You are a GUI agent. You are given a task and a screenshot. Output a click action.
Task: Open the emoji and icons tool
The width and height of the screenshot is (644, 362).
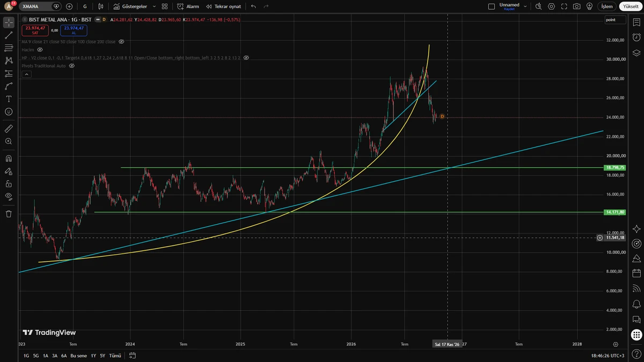(x=9, y=112)
